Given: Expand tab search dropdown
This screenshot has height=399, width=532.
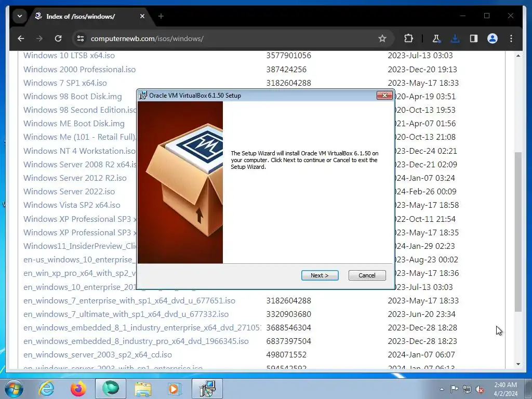Looking at the screenshot, I should pos(20,16).
